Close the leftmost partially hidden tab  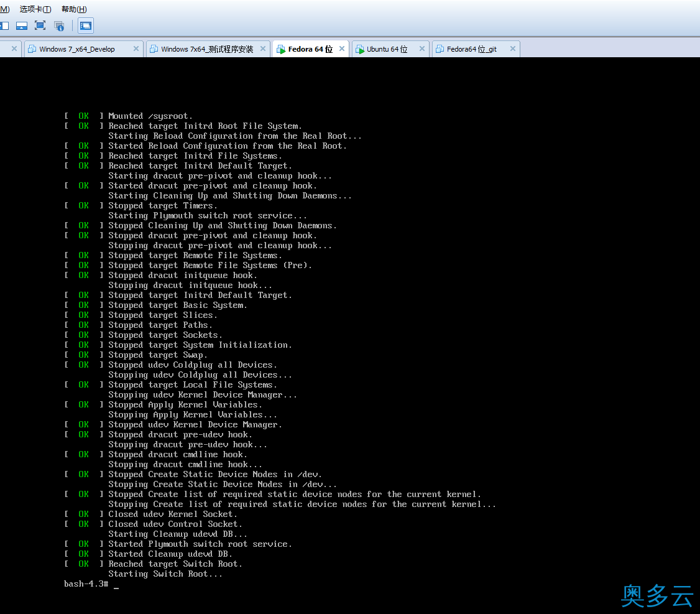tap(14, 49)
